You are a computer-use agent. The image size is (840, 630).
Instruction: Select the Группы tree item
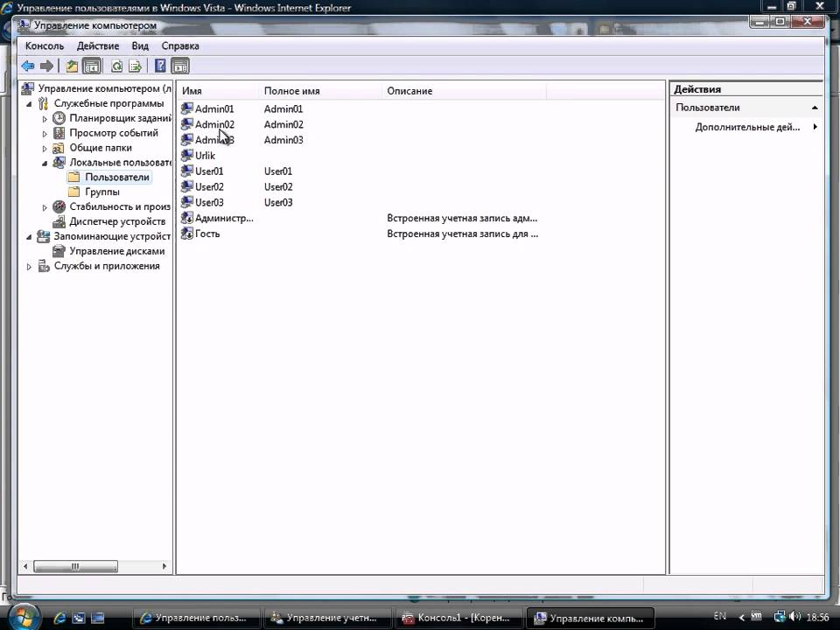101,192
